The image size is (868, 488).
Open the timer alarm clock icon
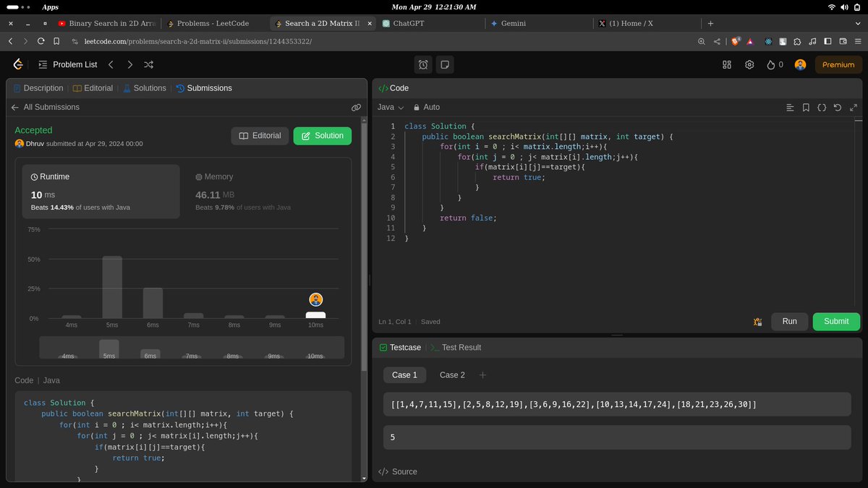point(423,64)
